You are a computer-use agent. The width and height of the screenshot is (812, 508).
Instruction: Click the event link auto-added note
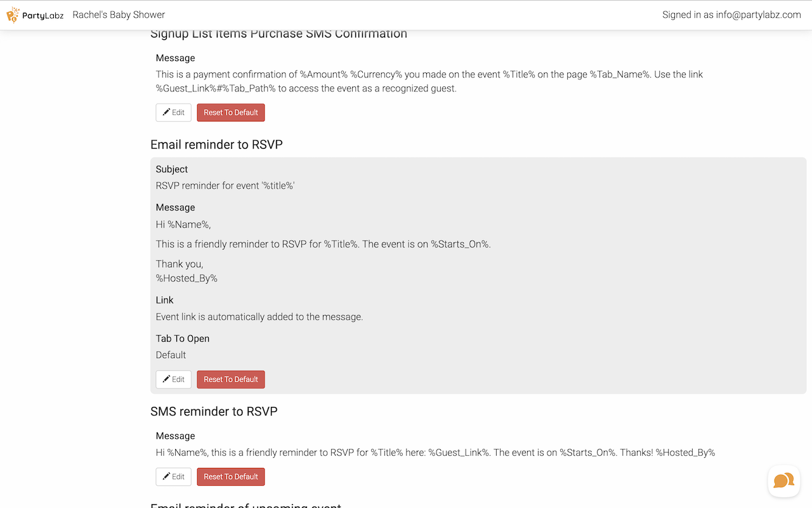[259, 317]
